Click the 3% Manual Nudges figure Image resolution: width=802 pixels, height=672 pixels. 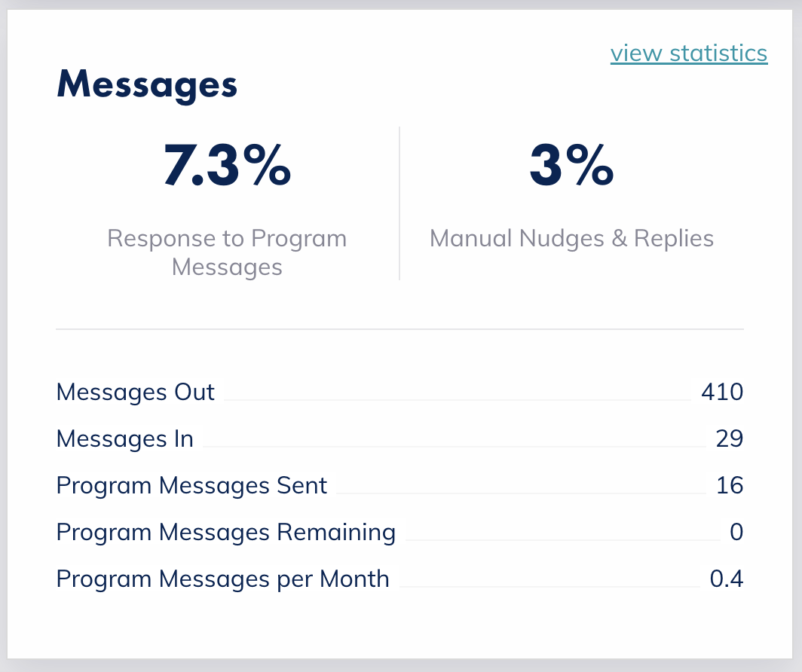click(571, 167)
